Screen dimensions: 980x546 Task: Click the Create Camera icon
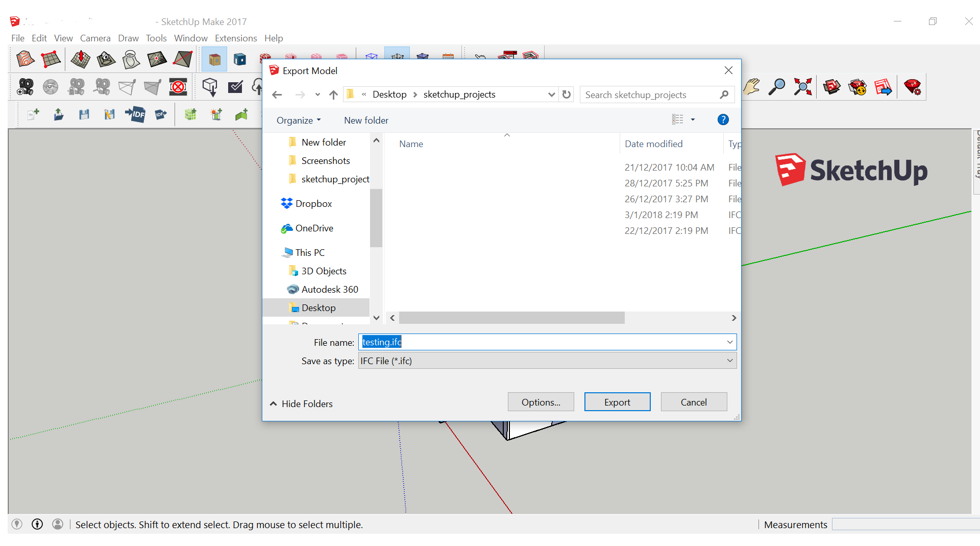25,87
